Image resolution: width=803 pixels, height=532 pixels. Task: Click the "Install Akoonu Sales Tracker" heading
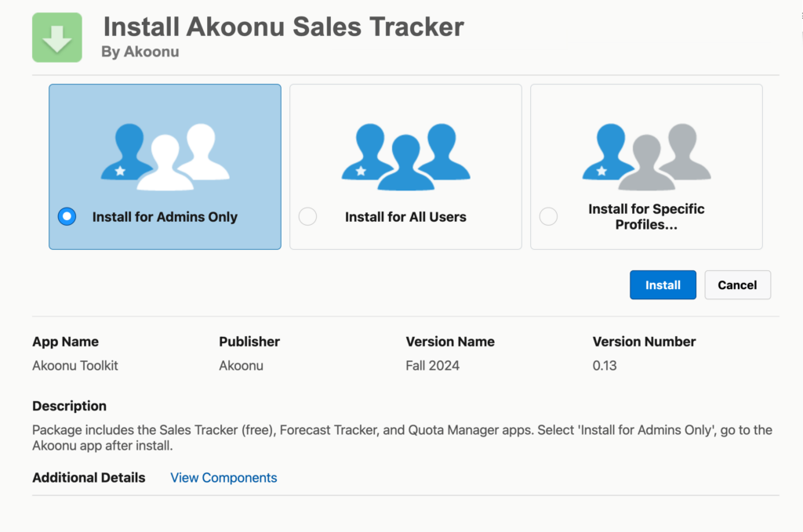tap(283, 27)
